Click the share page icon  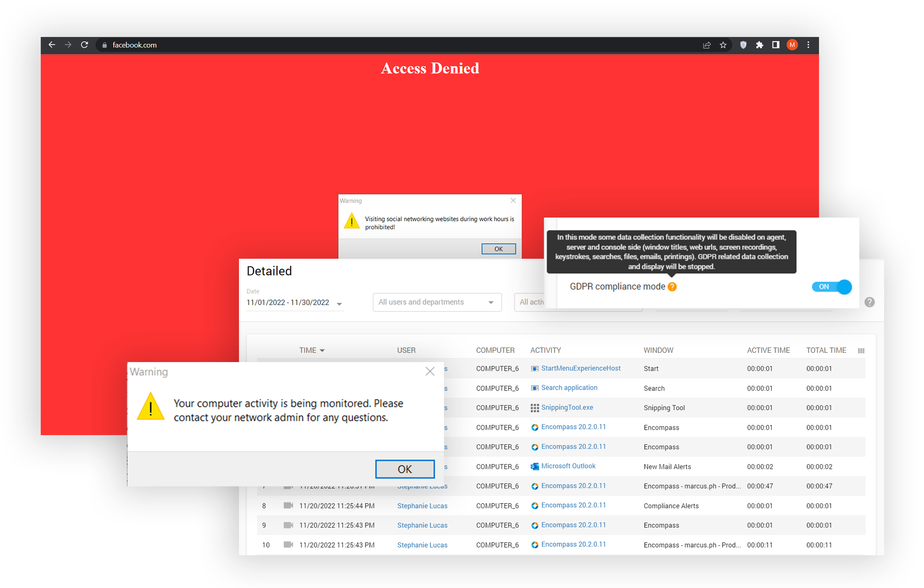point(707,45)
